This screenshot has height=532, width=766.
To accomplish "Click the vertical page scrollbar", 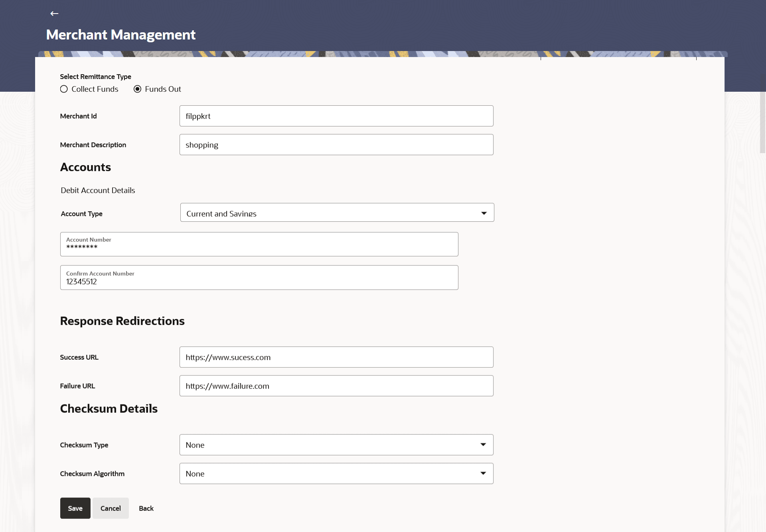I will coord(762,122).
